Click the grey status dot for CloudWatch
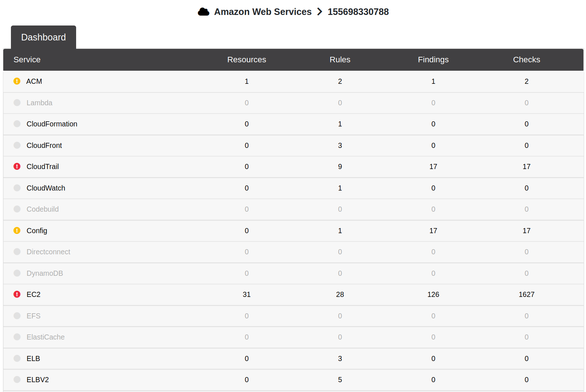586x392 pixels. click(x=17, y=188)
